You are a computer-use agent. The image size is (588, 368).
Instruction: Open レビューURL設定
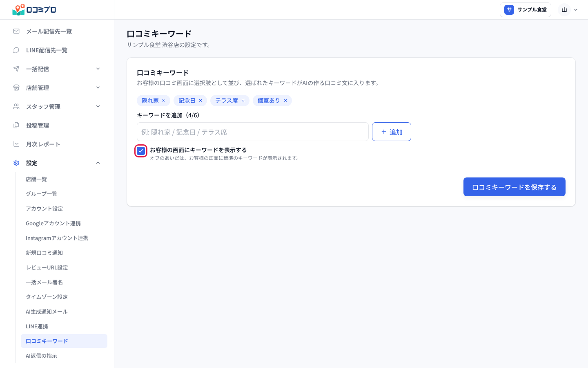click(64, 267)
